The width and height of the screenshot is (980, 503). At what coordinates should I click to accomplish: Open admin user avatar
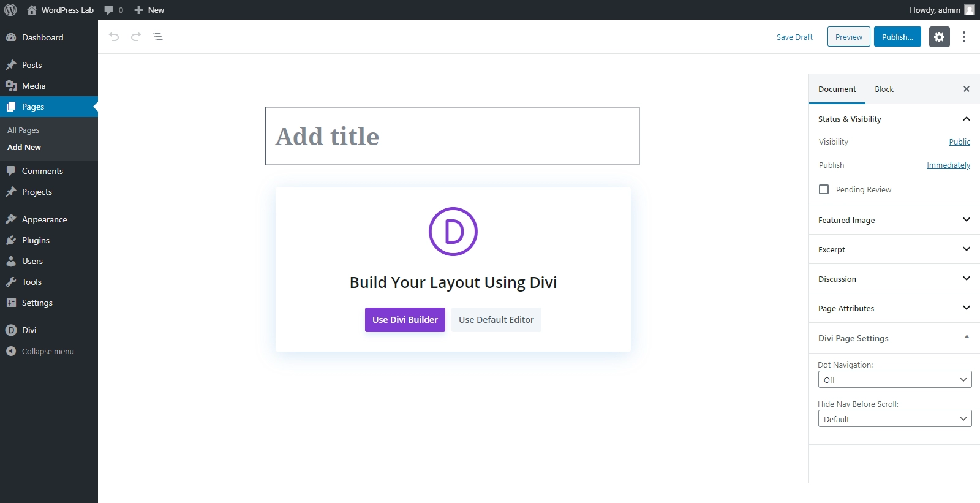(x=970, y=10)
